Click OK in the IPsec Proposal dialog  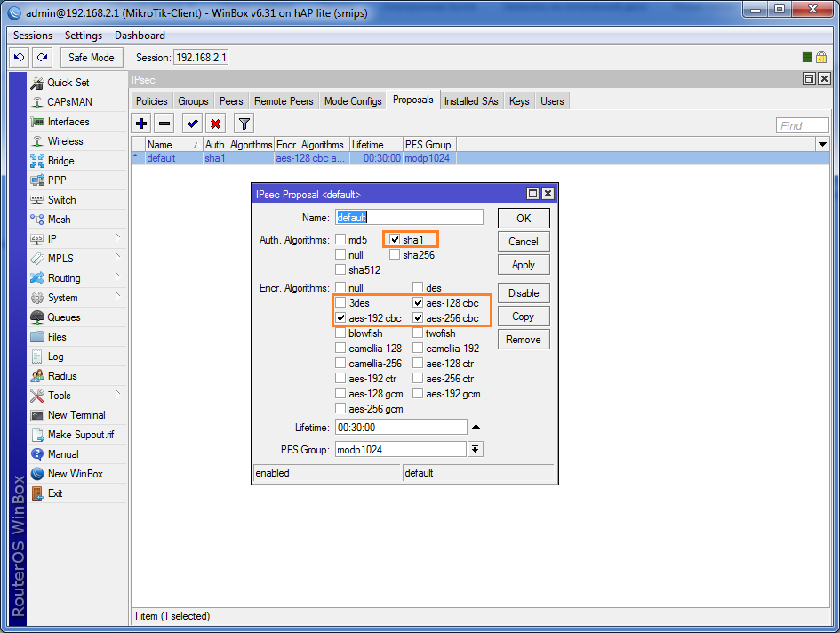pyautogui.click(x=524, y=218)
